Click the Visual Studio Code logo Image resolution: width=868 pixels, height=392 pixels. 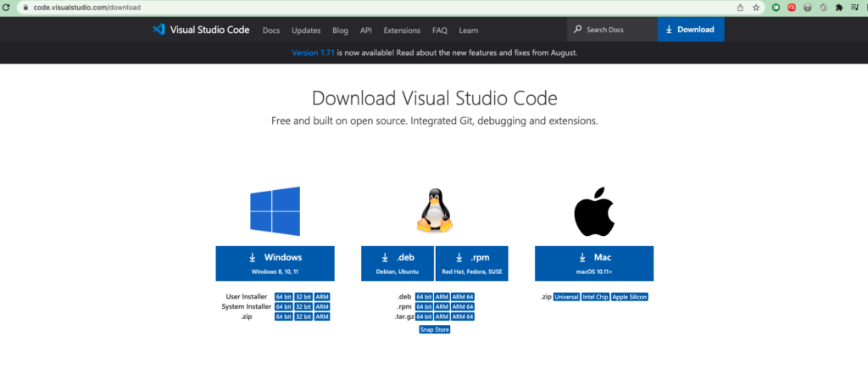pos(201,30)
